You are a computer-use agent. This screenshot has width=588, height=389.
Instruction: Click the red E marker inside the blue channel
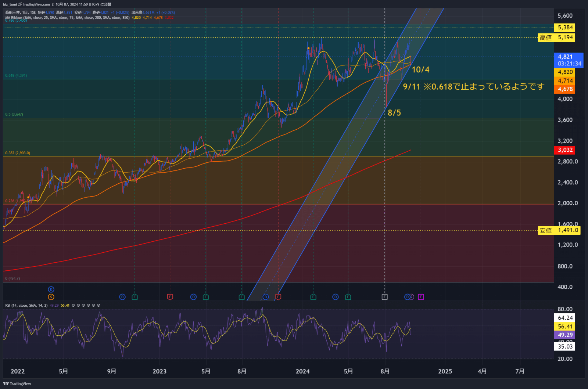click(x=278, y=297)
